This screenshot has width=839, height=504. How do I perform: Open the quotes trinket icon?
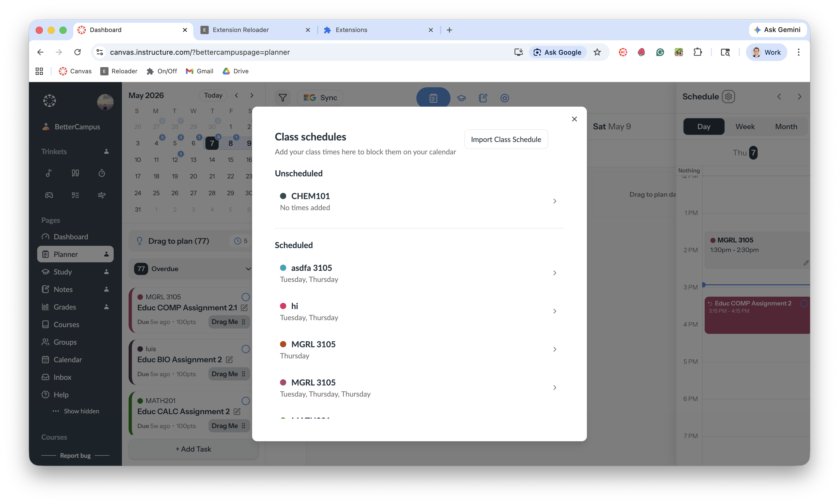pos(75,173)
